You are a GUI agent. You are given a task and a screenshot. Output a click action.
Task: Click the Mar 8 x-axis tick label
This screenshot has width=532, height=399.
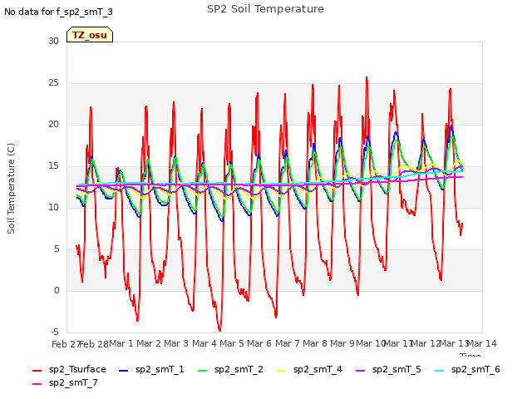pyautogui.click(x=315, y=343)
